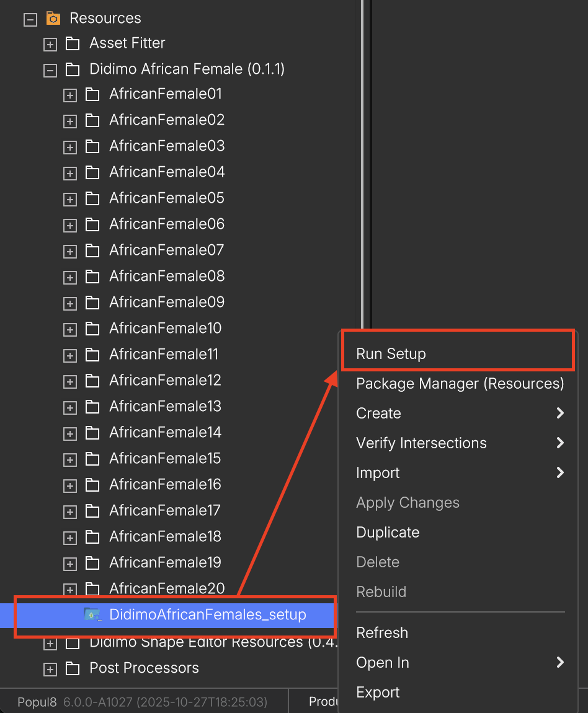Image resolution: width=588 pixels, height=713 pixels.
Task: Expand the Post Processors folder
Action: [50, 670]
